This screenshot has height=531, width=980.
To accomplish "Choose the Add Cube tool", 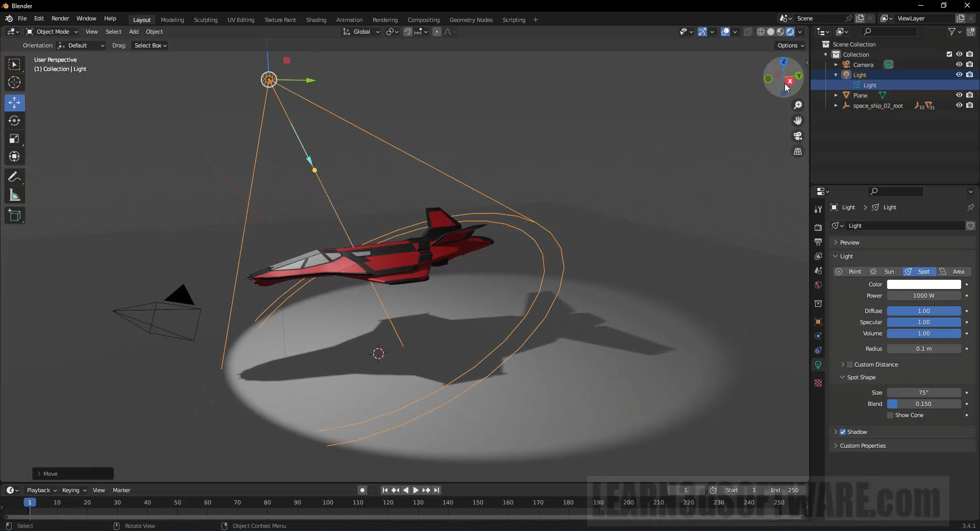I will [14, 215].
